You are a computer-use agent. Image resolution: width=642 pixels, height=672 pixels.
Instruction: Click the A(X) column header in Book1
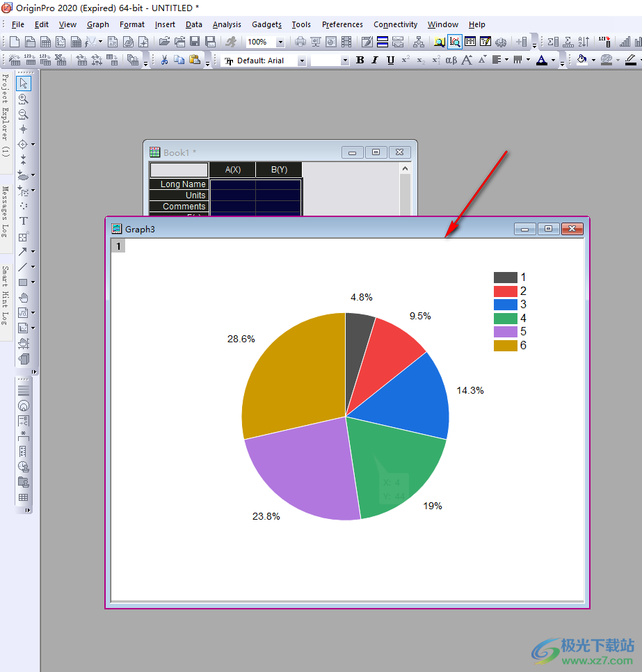click(x=233, y=170)
